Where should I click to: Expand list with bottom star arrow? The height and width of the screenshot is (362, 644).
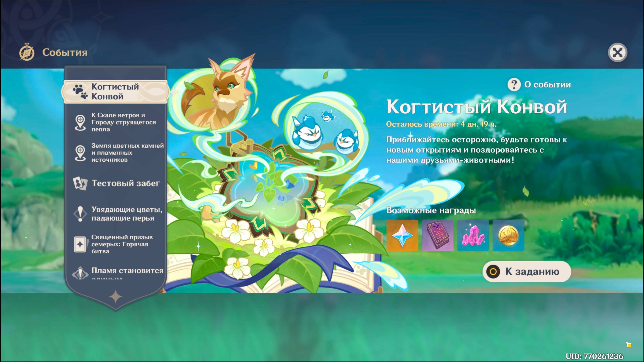[x=116, y=297]
